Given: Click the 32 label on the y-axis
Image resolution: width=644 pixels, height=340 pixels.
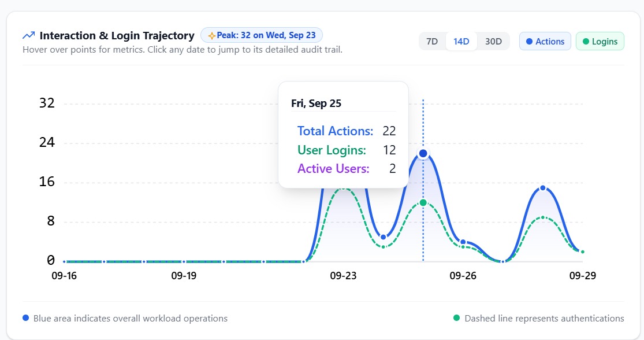Looking at the screenshot, I should click(47, 103).
